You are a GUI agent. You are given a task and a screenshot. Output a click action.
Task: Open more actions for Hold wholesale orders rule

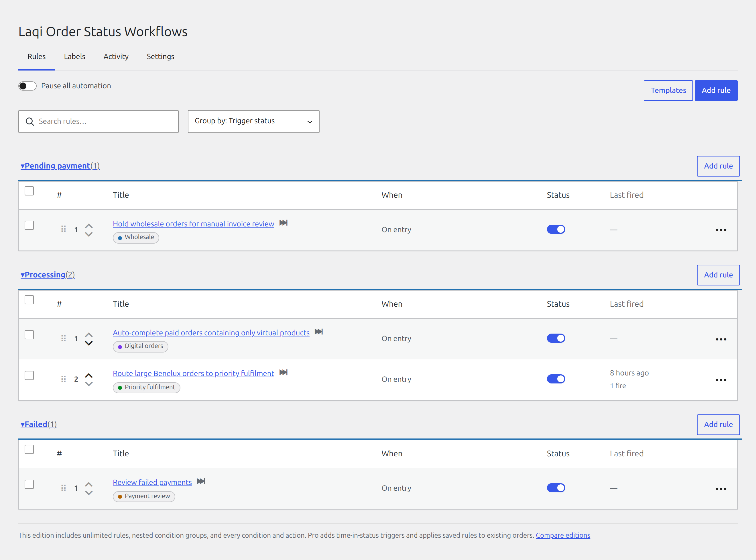(x=721, y=230)
